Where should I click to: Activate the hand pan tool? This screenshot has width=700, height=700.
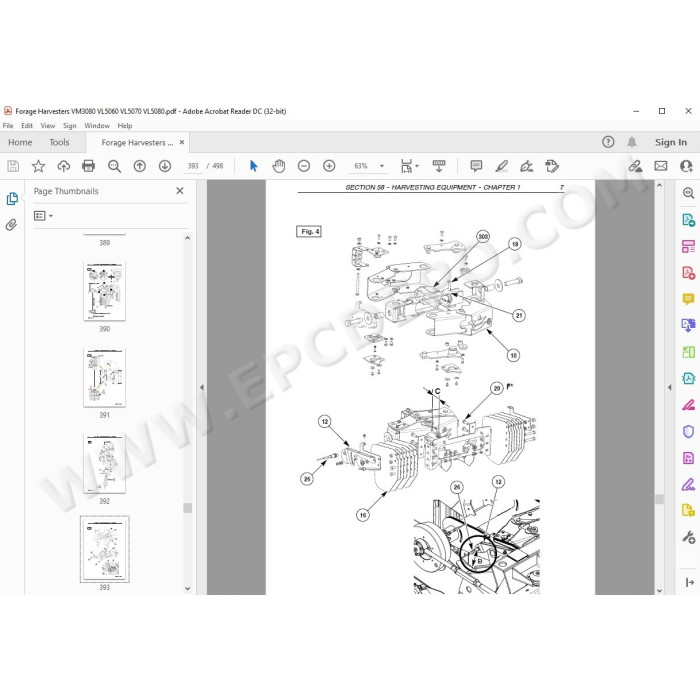point(279,166)
